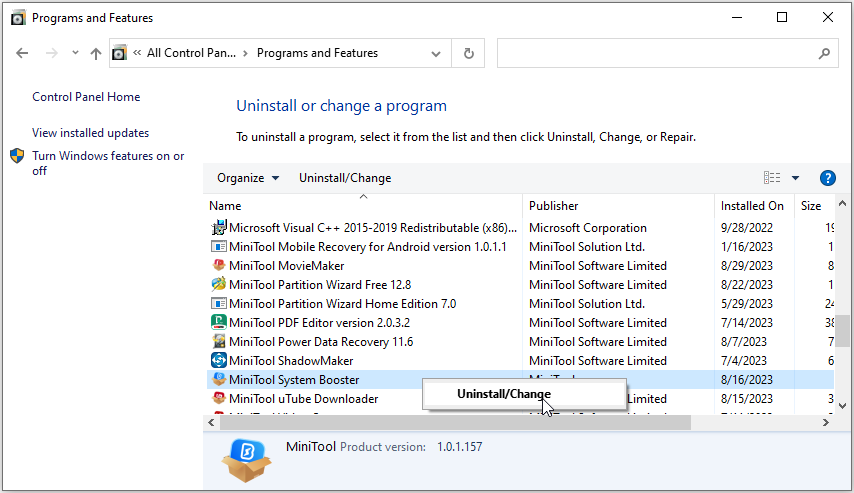Select the MiniTool ShadowMaker icon
The image size is (854, 493).
pyautogui.click(x=218, y=360)
